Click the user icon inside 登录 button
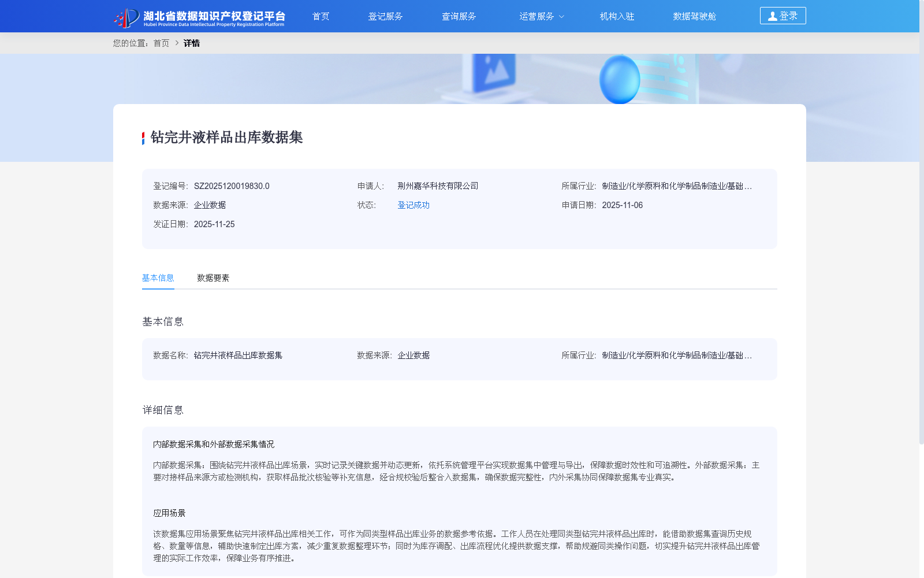The height and width of the screenshot is (578, 924). [x=773, y=16]
